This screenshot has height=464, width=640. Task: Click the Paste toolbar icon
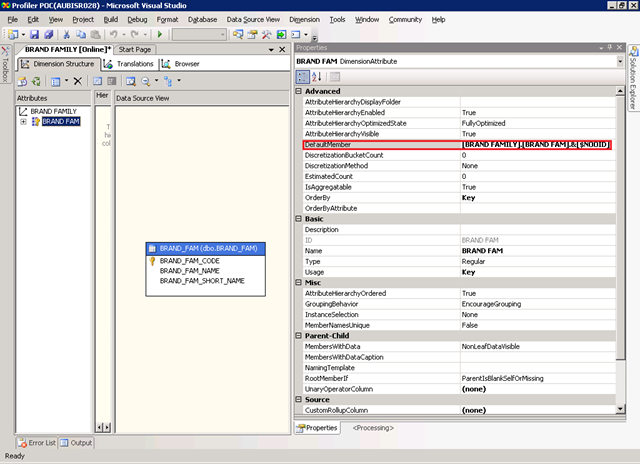(x=95, y=35)
